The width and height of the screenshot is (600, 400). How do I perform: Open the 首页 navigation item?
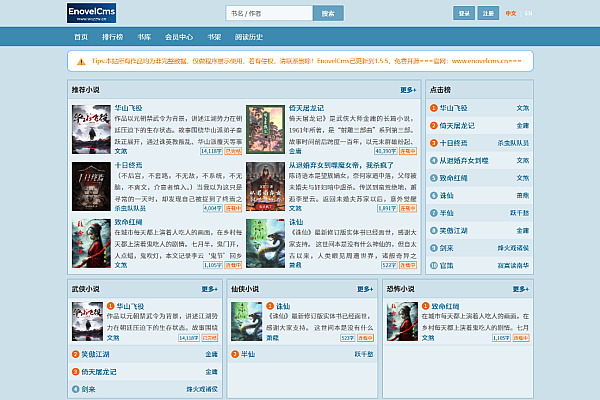(81, 37)
